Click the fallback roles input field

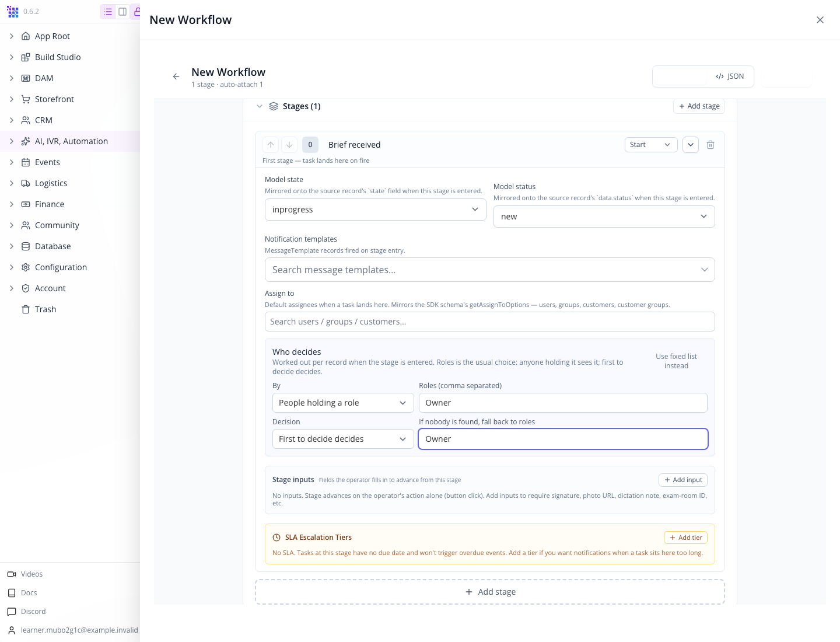pyautogui.click(x=563, y=439)
